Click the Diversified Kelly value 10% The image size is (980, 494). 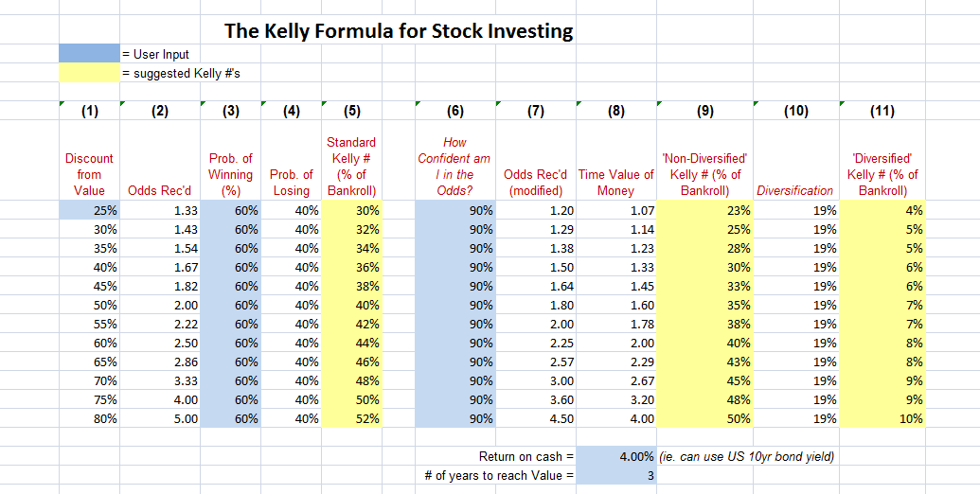coord(882,418)
